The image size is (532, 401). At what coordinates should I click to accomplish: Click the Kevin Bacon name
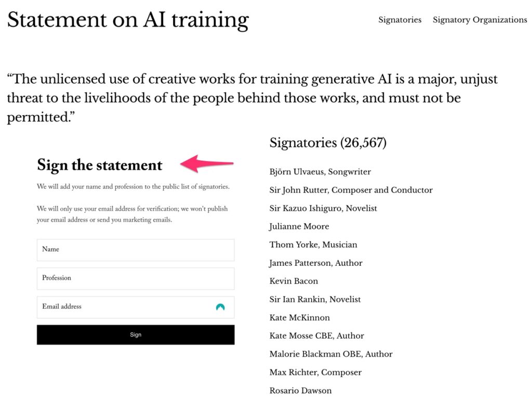click(294, 281)
